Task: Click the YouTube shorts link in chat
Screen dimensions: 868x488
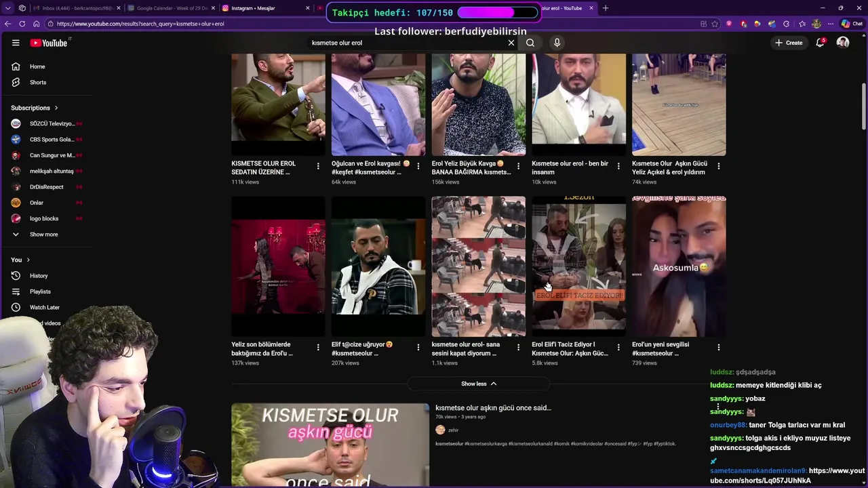Action: coord(787,475)
